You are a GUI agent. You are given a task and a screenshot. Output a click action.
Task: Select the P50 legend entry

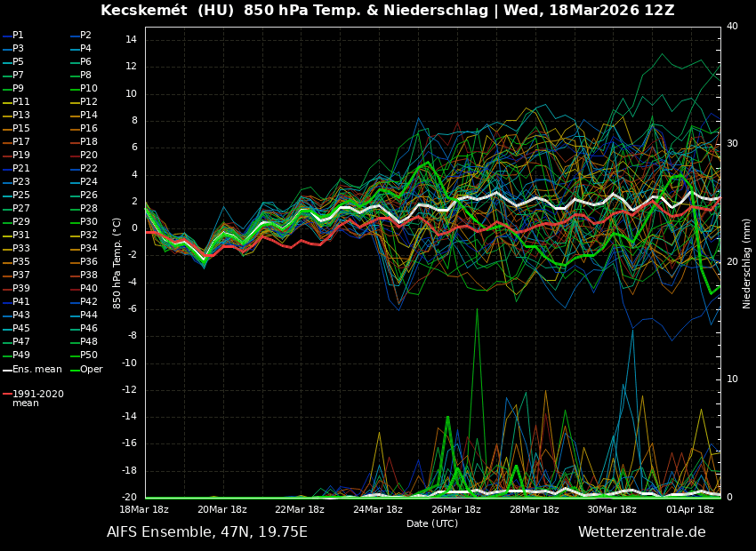(x=89, y=355)
